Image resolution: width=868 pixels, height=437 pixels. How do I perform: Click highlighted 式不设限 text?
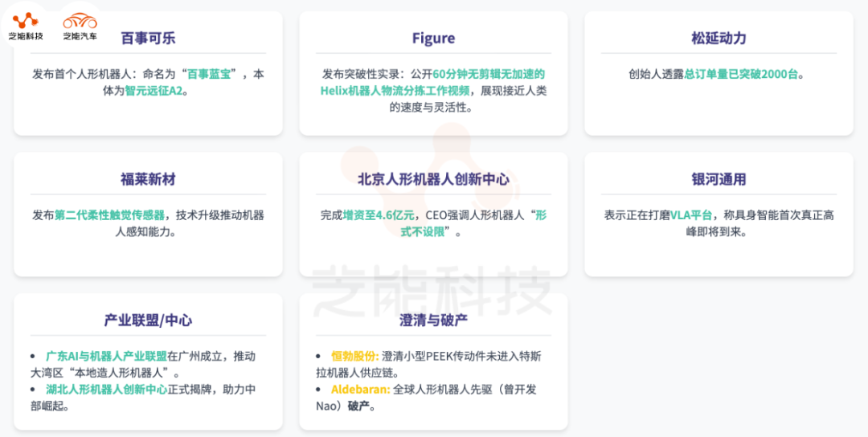423,232
